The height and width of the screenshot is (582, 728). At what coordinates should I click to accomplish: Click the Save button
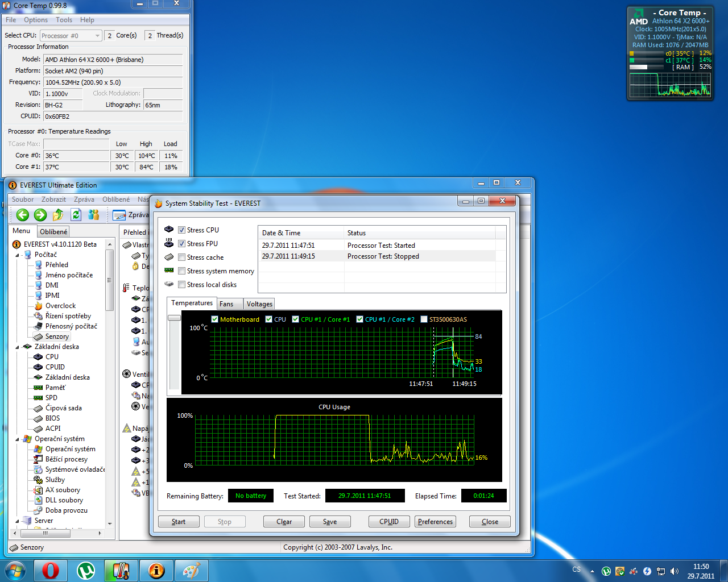point(330,522)
